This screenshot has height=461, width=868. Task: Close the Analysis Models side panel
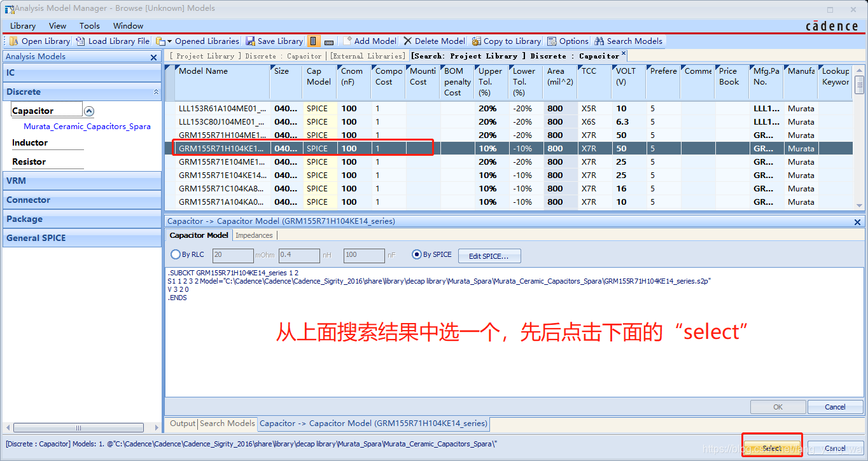coord(153,57)
